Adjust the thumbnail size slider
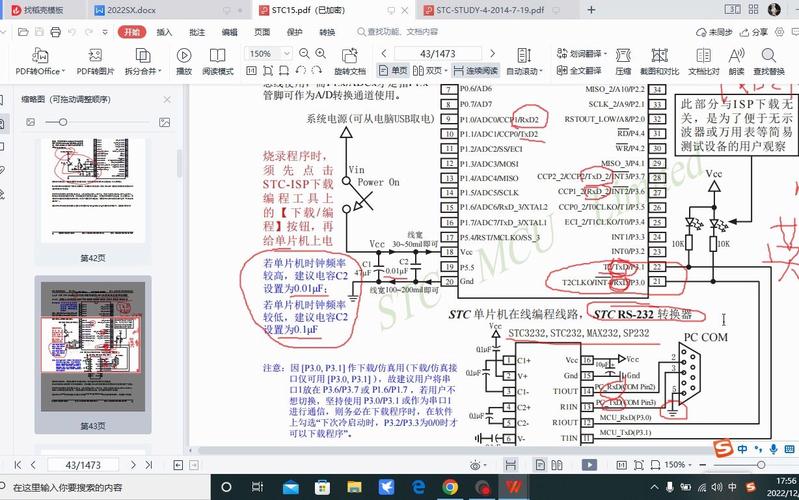 [x=63, y=122]
